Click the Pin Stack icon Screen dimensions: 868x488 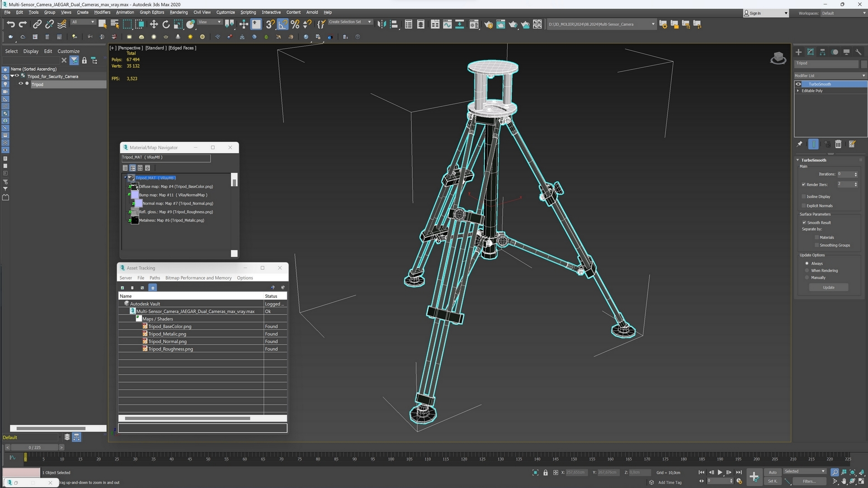[799, 144]
